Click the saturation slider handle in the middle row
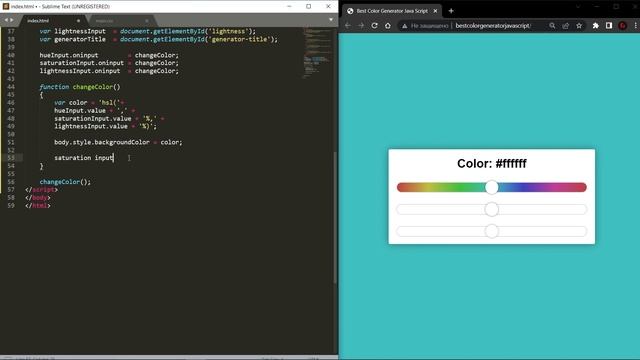The width and height of the screenshot is (640, 360). click(491, 209)
